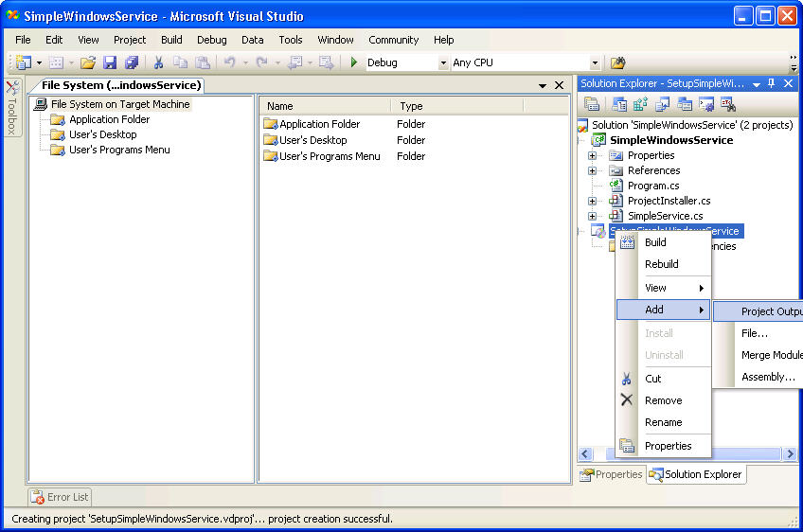This screenshot has width=803, height=532.
Task: Open the Debug configuration dropdown
Action: tap(443, 63)
